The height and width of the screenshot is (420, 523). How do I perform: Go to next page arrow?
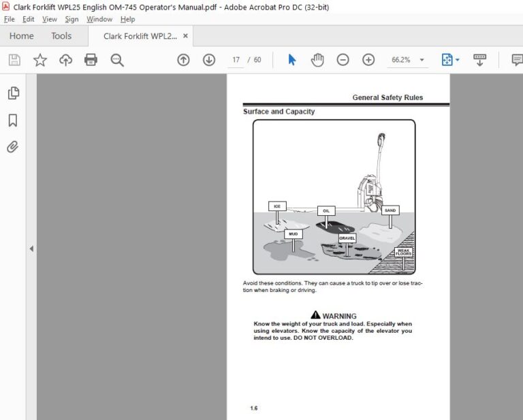pos(209,60)
